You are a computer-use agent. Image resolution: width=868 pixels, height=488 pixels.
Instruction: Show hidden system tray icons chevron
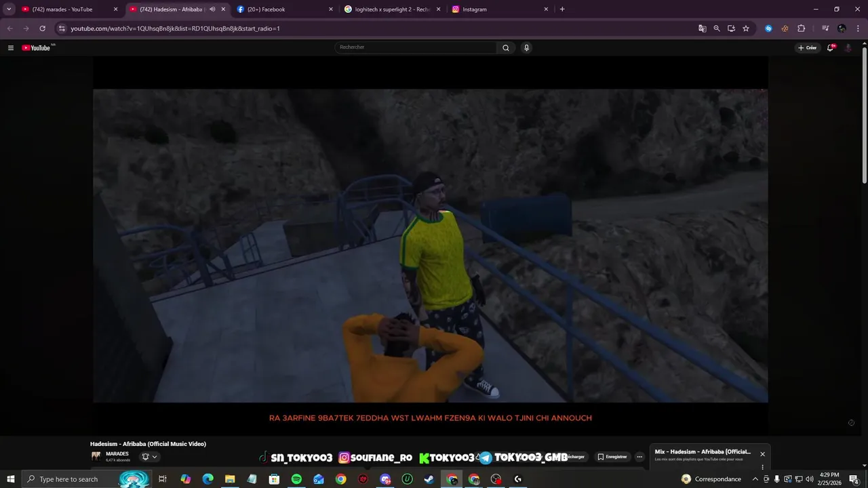tap(755, 479)
